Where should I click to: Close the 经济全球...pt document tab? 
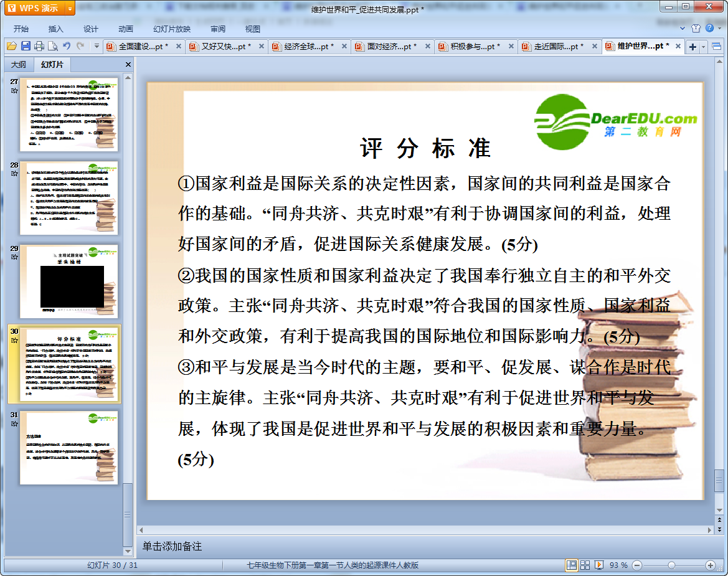point(344,47)
